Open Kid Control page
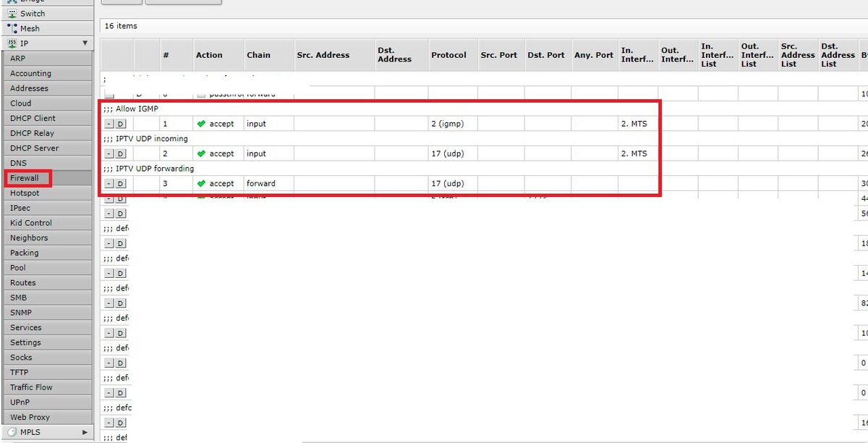The width and height of the screenshot is (868, 443). coord(48,223)
